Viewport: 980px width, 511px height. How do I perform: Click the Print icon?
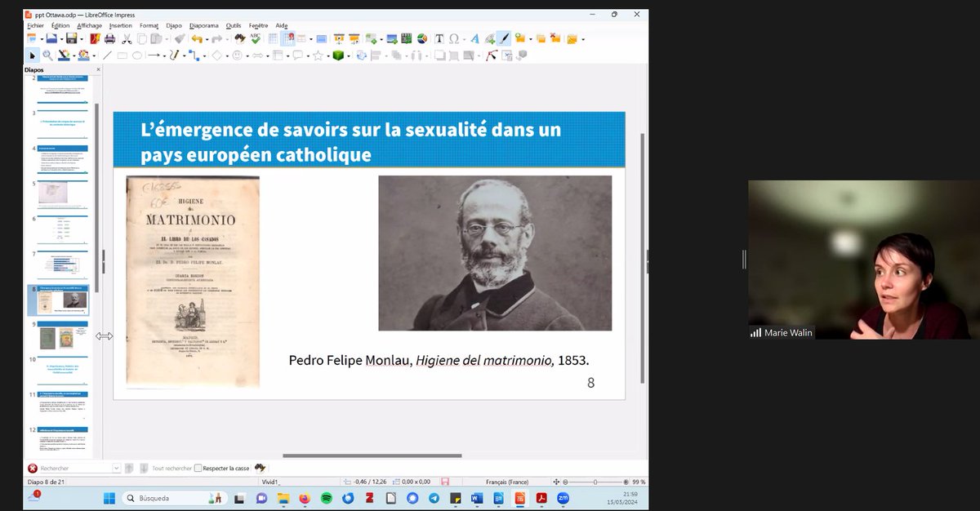[110, 38]
